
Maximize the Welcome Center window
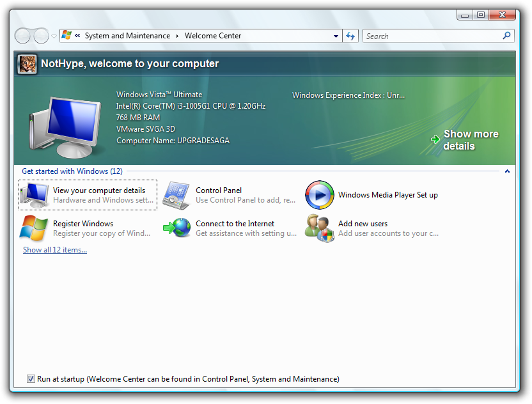[x=481, y=15]
